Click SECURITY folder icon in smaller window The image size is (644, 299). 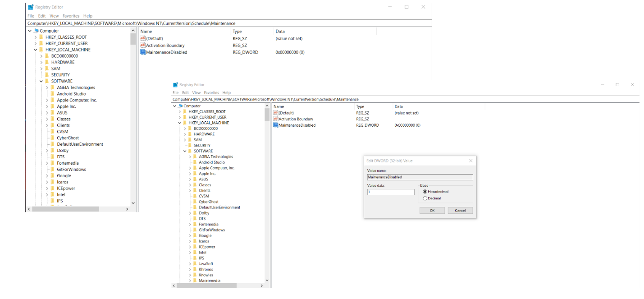47,75
